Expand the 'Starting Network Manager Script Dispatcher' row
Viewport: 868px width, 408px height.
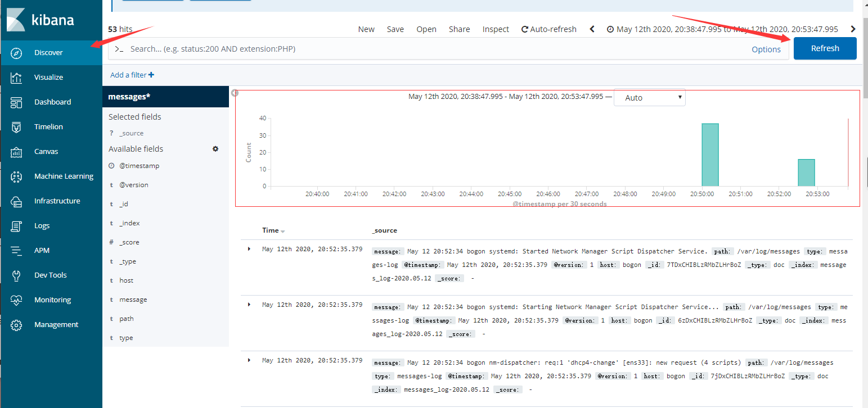pyautogui.click(x=249, y=305)
